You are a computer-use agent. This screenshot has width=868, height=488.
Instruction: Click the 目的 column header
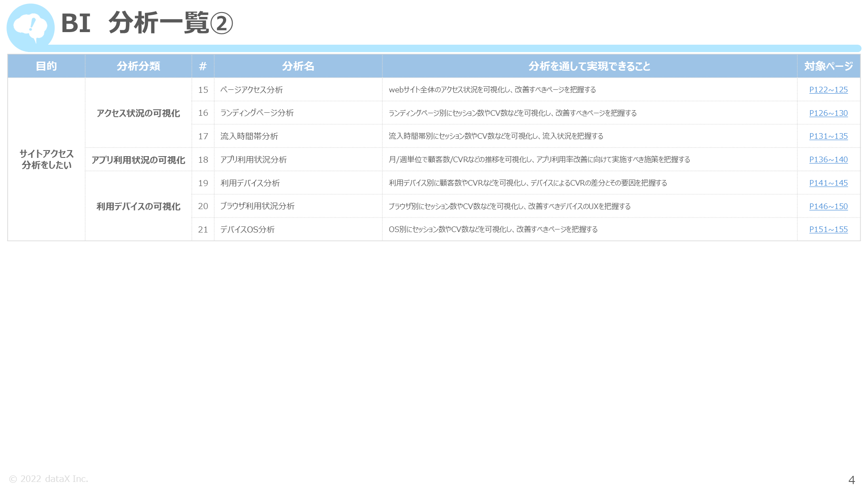coord(46,66)
